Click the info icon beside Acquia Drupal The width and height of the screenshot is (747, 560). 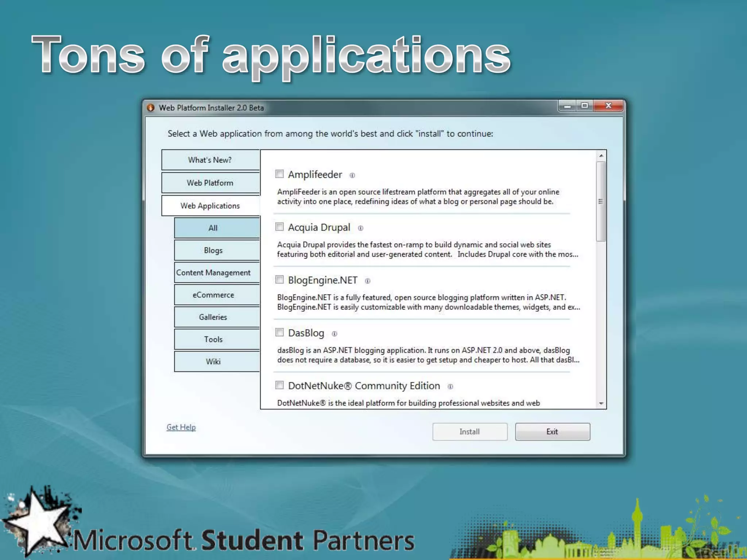click(360, 228)
